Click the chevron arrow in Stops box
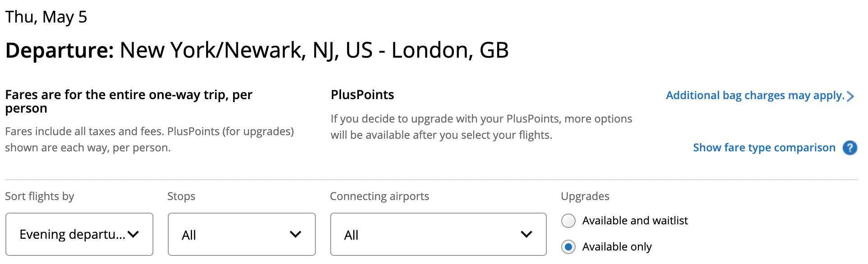This screenshot has height=264, width=868. 295,234
